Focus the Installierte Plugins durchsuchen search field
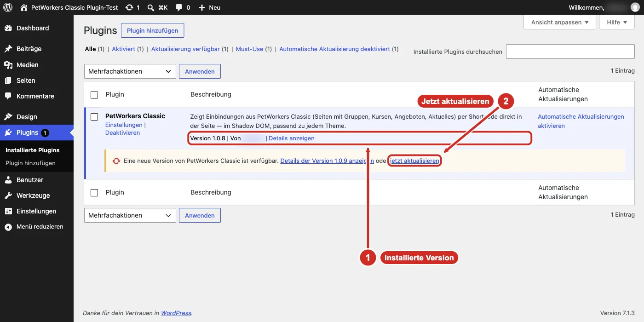This screenshot has width=644, height=322. tap(570, 52)
